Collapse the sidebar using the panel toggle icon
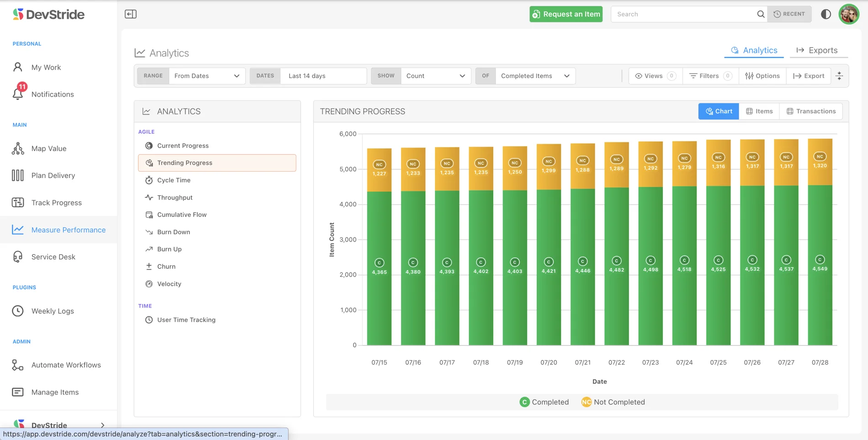The image size is (868, 440). pyautogui.click(x=131, y=14)
